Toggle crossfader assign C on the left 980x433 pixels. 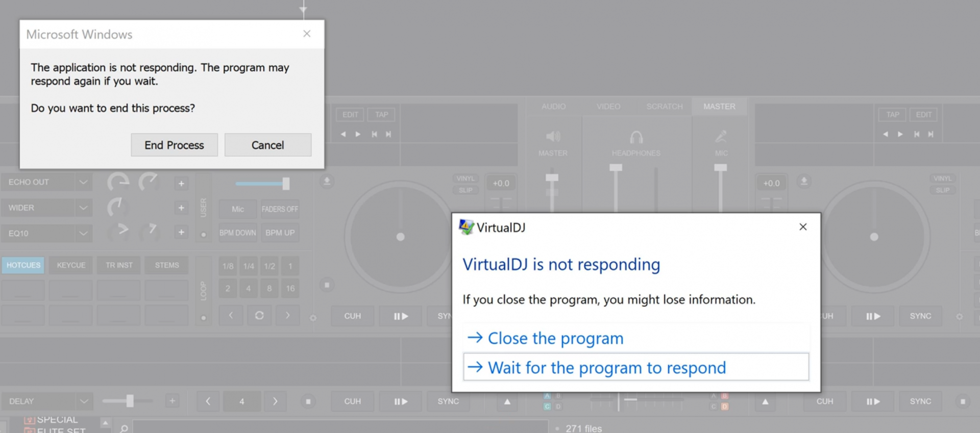[547, 406]
